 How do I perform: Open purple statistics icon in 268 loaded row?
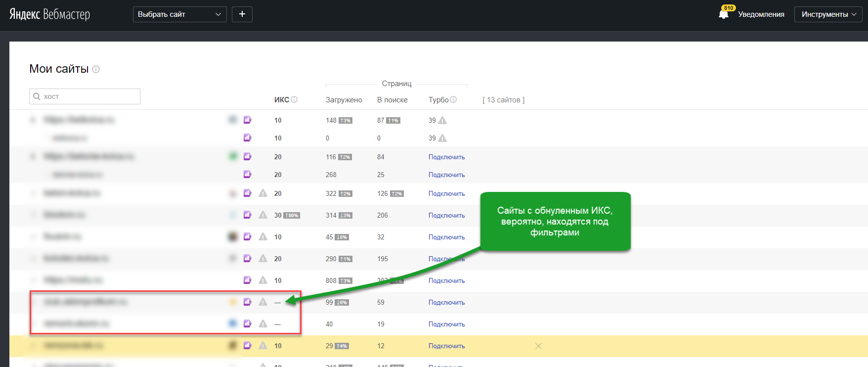pos(247,174)
